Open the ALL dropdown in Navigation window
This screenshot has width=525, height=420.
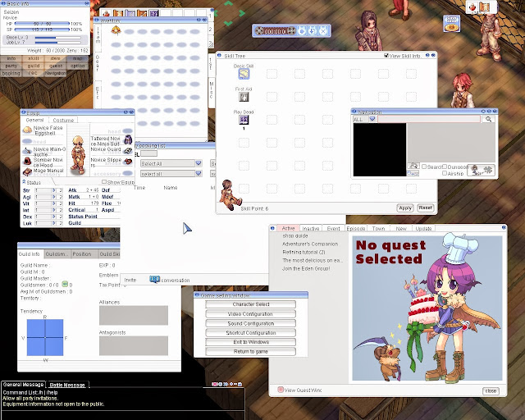tap(372, 119)
